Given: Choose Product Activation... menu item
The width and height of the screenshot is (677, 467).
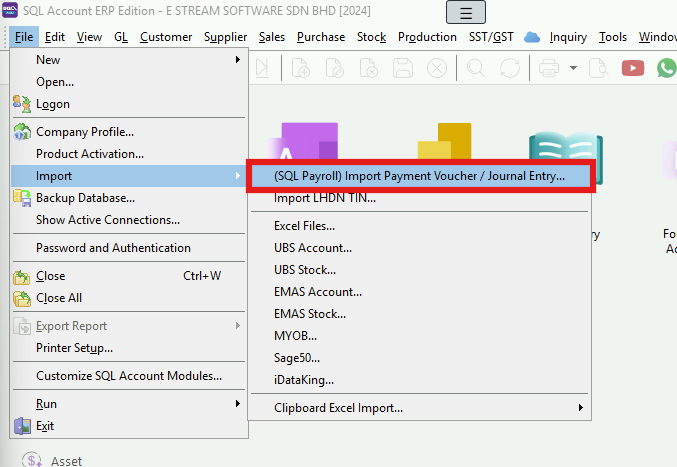Looking at the screenshot, I should coord(129,154).
